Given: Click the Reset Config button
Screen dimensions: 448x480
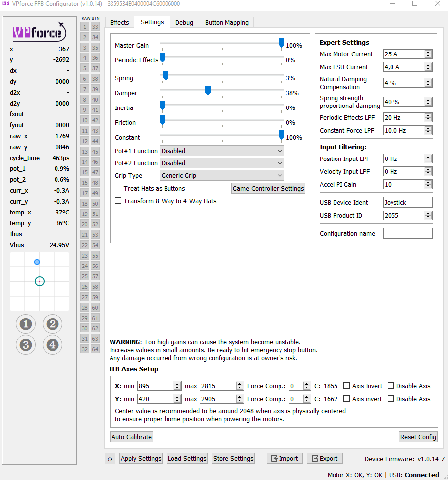Looking at the screenshot, I should click(418, 437).
